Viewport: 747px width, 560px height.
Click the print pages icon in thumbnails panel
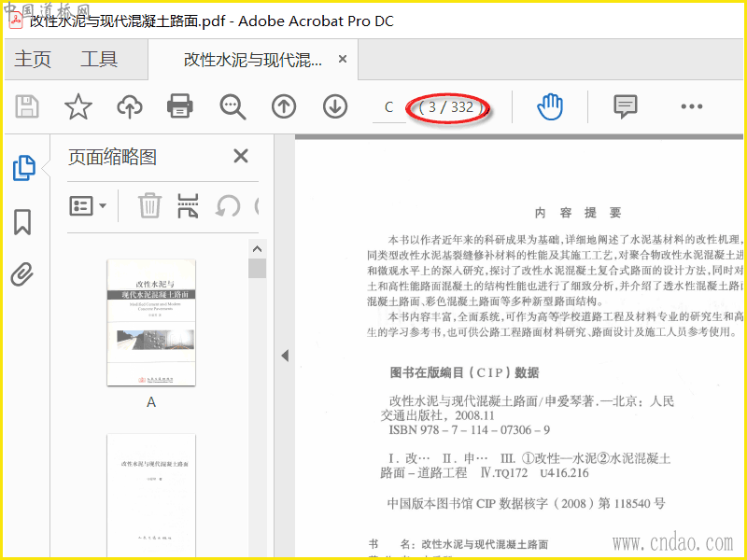coord(188,206)
